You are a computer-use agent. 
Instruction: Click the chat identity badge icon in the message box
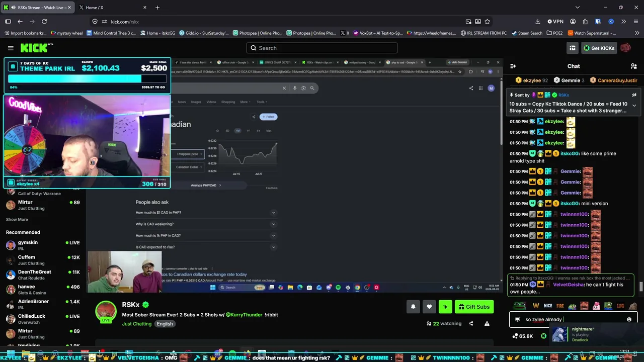click(517, 319)
